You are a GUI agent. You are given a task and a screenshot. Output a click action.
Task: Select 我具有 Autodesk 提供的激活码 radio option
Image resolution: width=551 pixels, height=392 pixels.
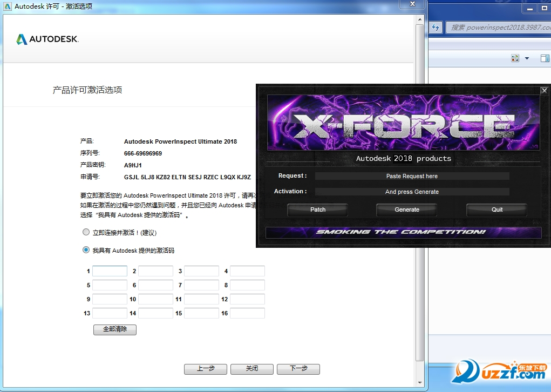[x=86, y=250]
